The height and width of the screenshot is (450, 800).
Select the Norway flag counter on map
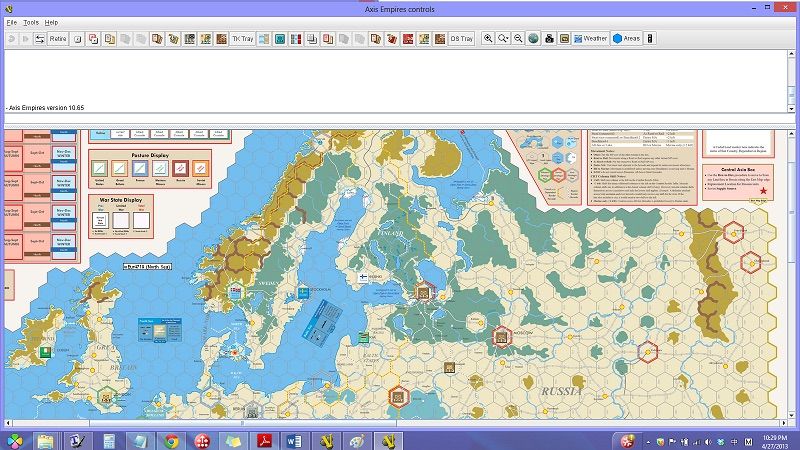(x=236, y=291)
